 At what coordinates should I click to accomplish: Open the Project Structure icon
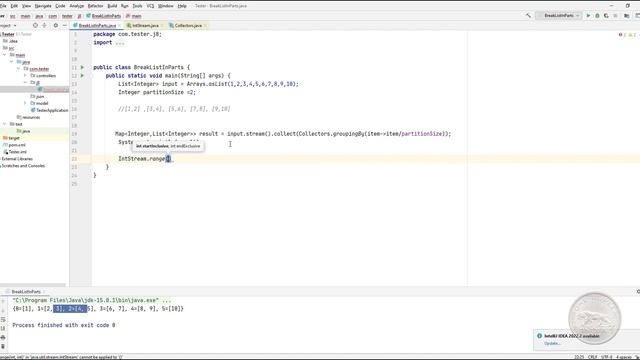(x=627, y=16)
